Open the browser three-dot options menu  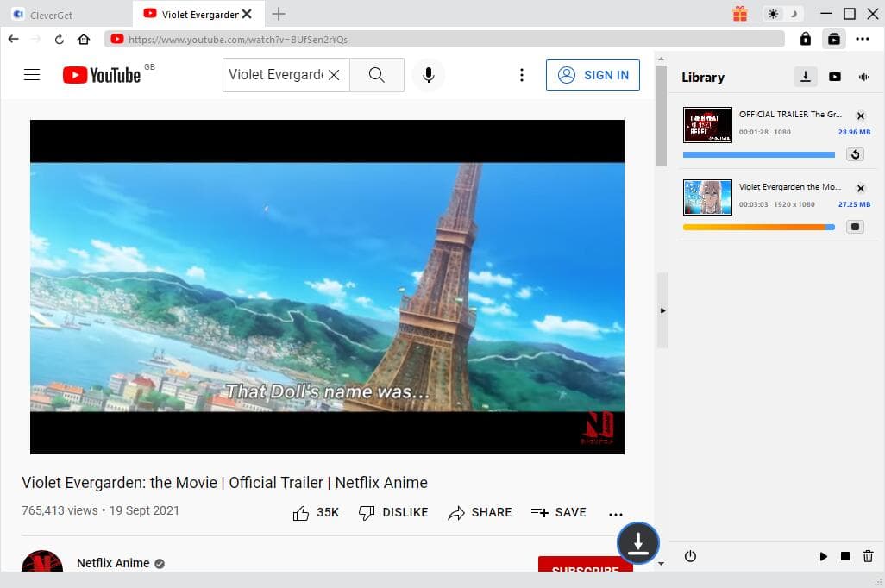863,39
